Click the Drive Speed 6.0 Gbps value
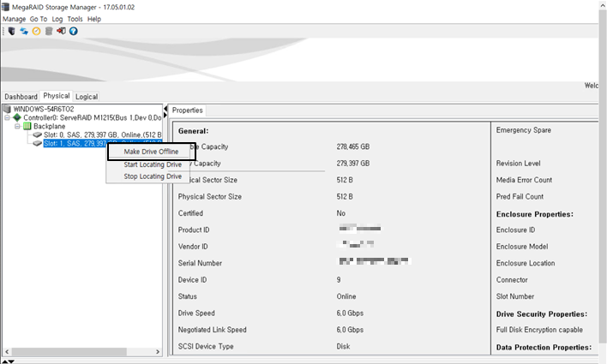The image size is (607, 364). click(x=350, y=313)
